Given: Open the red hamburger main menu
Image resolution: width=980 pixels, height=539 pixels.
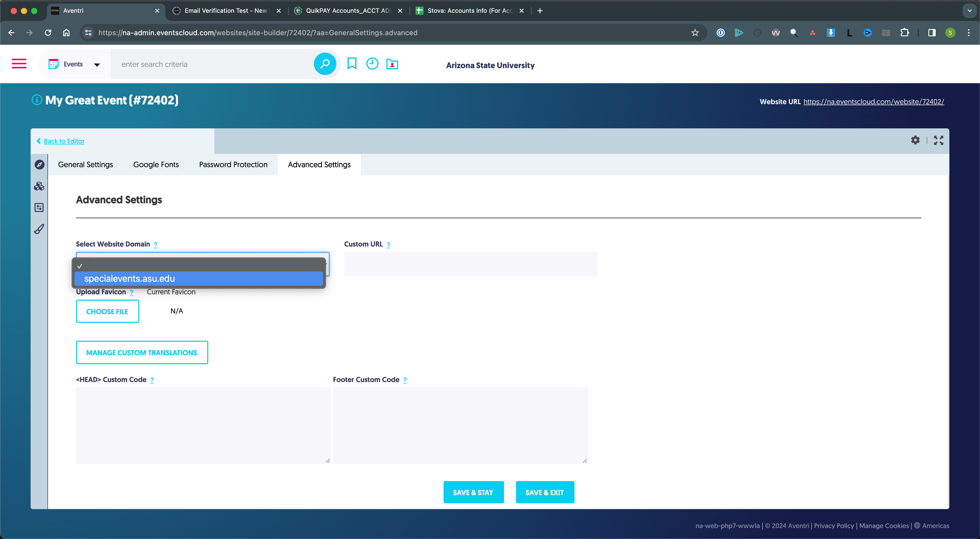Looking at the screenshot, I should pos(19,64).
